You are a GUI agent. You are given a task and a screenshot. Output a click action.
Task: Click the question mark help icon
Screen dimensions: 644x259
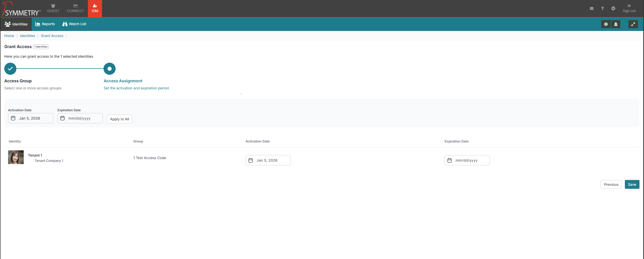[602, 9]
